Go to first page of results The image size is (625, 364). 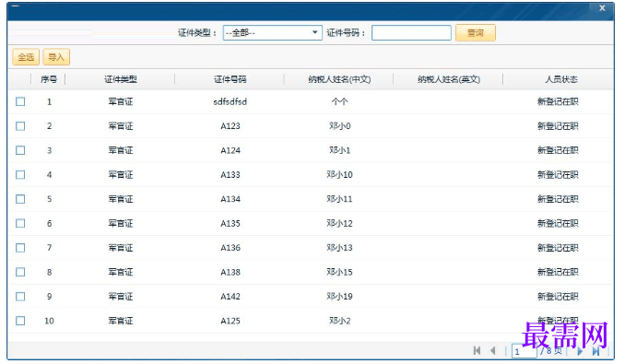(x=477, y=350)
